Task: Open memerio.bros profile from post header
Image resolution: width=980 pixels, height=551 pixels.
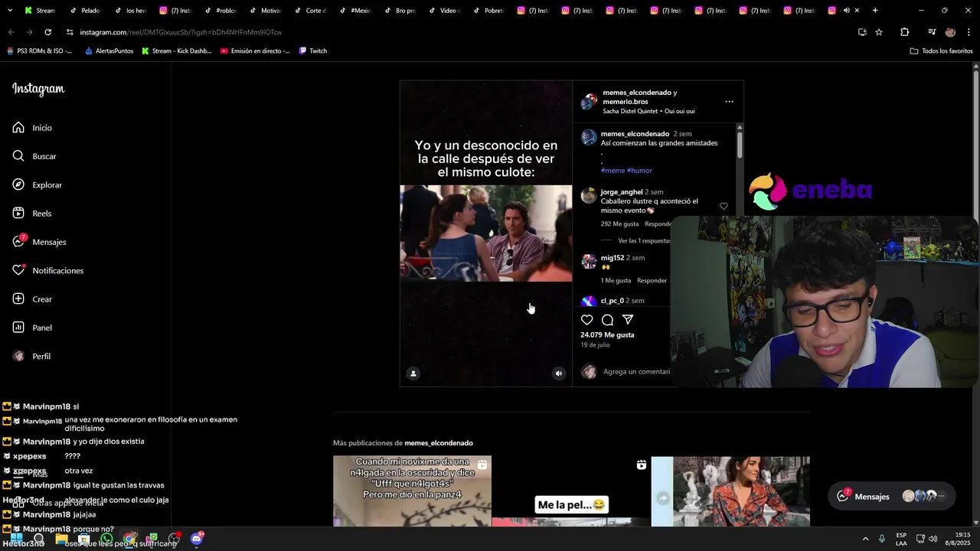Action: (x=626, y=102)
